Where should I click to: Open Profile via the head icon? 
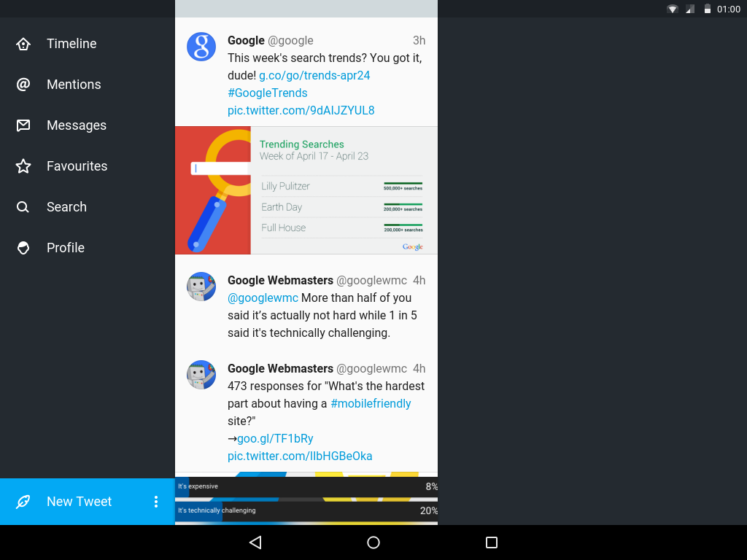(x=23, y=248)
